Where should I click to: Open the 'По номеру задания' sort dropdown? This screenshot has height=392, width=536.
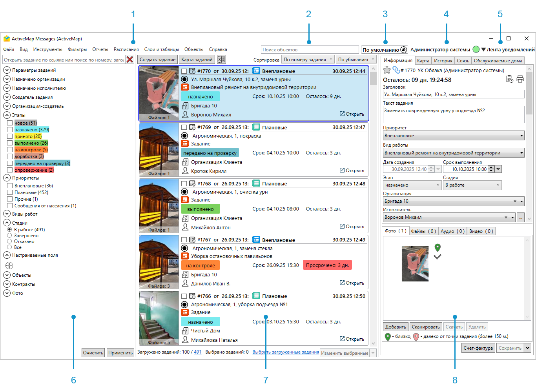click(308, 60)
